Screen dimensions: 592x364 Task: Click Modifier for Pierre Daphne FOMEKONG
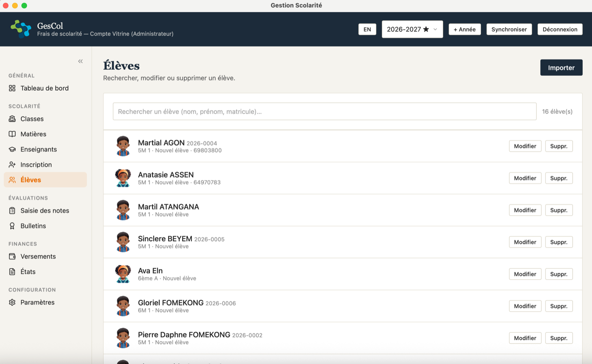[x=525, y=338]
